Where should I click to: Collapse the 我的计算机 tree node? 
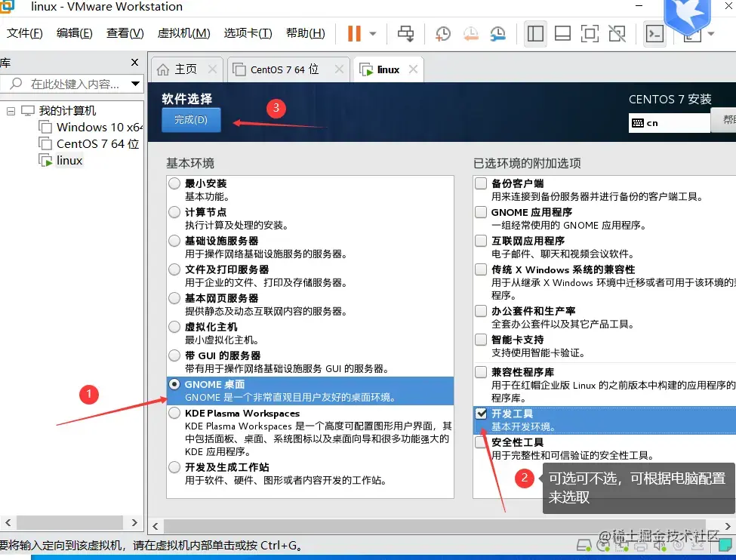coord(11,111)
